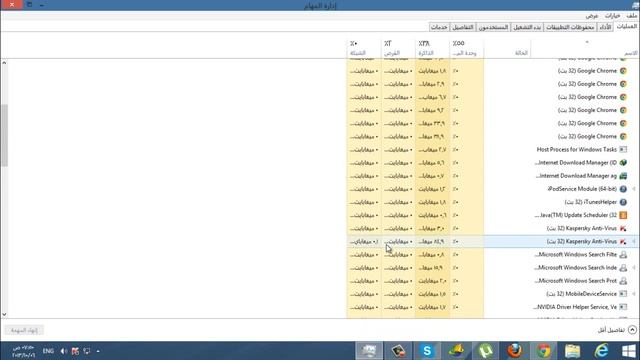Click the Internet Download Manager agent icon
Screen dimensions: 640x360
[x=623, y=176]
